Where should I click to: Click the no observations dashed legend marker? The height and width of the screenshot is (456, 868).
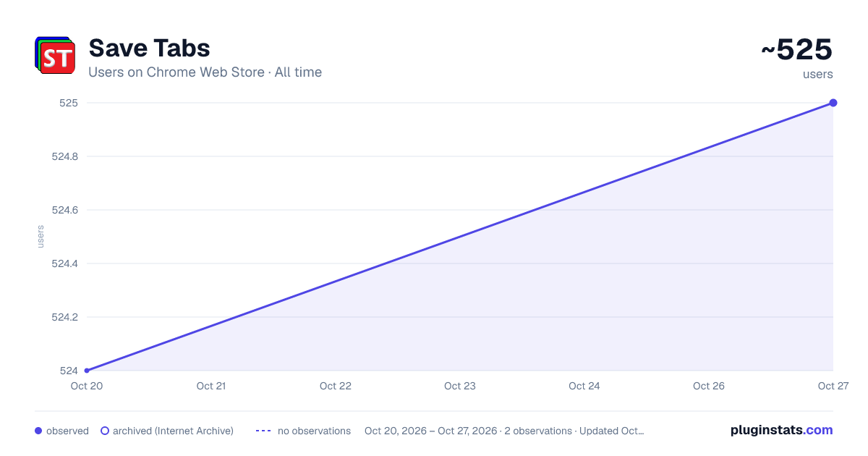[x=263, y=431]
